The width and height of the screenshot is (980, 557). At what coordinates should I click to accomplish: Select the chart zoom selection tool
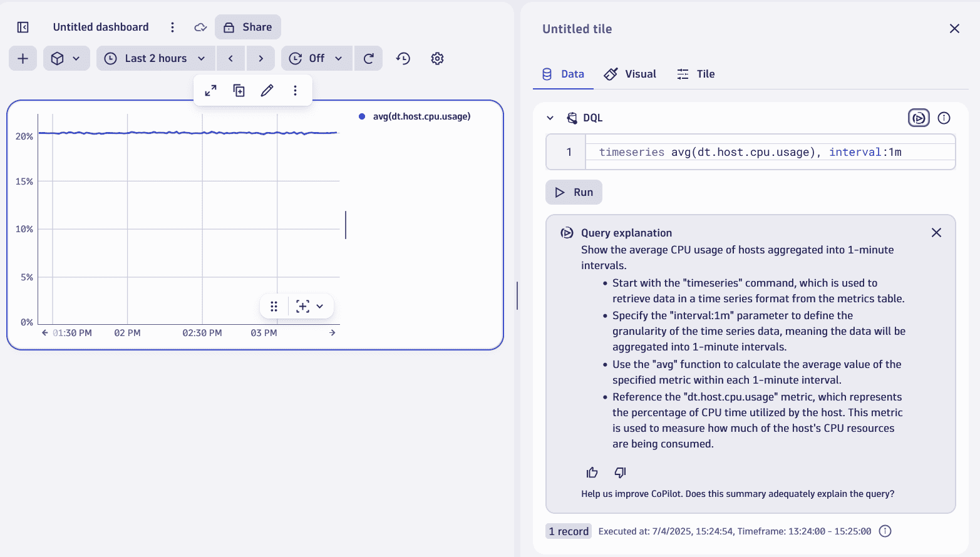click(303, 307)
